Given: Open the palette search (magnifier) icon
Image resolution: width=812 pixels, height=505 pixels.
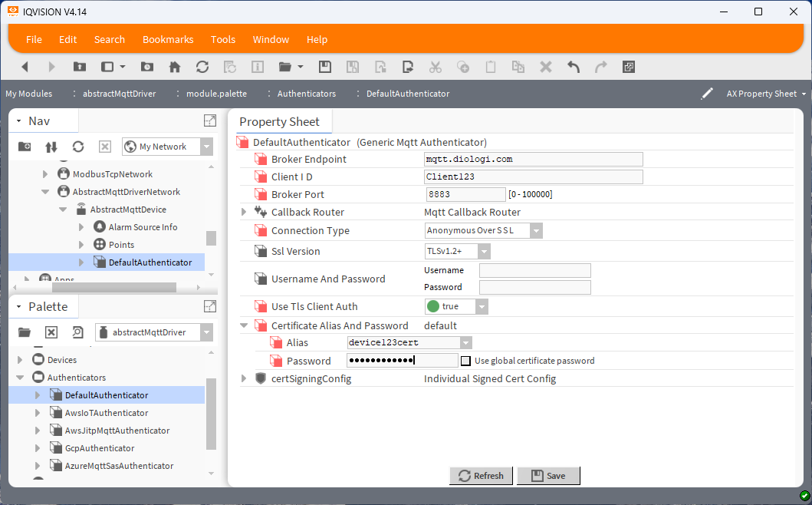Looking at the screenshot, I should click(77, 332).
